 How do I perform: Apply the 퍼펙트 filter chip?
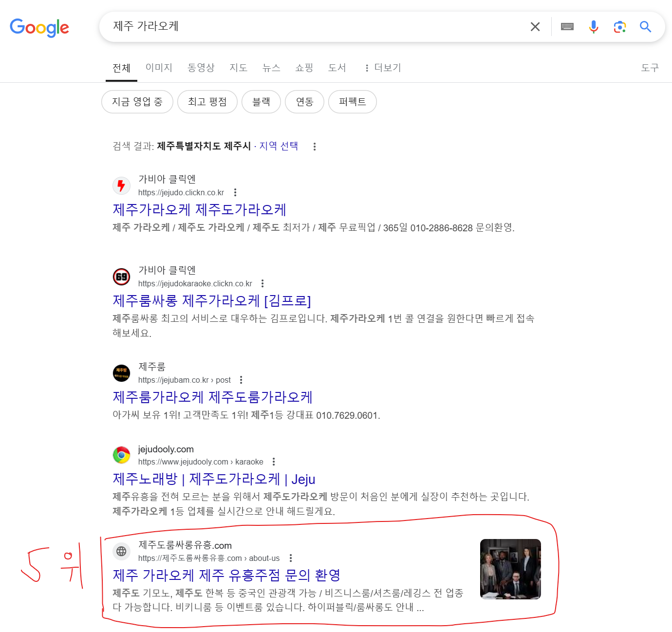tap(353, 102)
